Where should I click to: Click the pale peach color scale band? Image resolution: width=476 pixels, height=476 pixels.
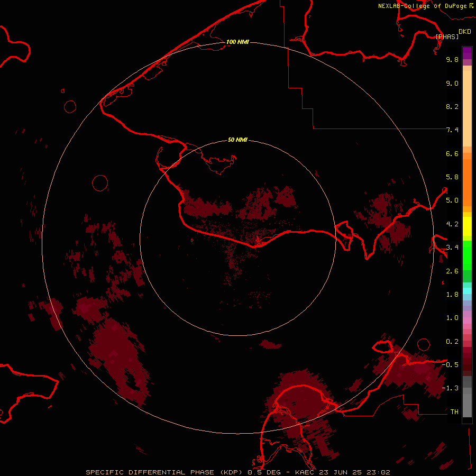[x=467, y=108]
